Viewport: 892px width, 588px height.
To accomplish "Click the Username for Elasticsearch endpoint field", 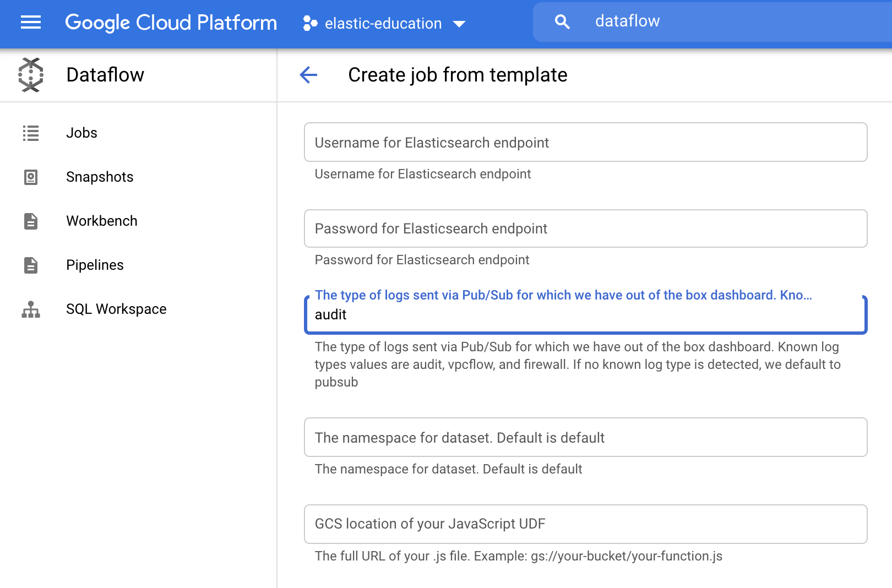I will pyautogui.click(x=585, y=142).
